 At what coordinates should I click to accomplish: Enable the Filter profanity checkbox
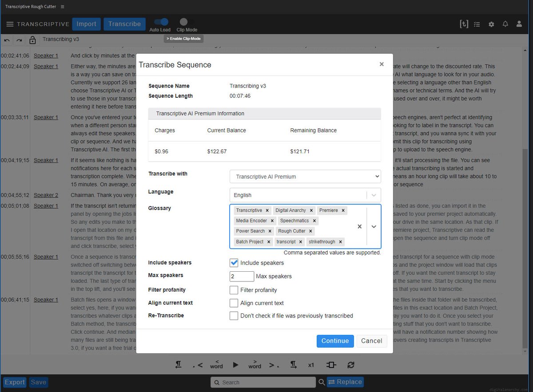tap(234, 290)
